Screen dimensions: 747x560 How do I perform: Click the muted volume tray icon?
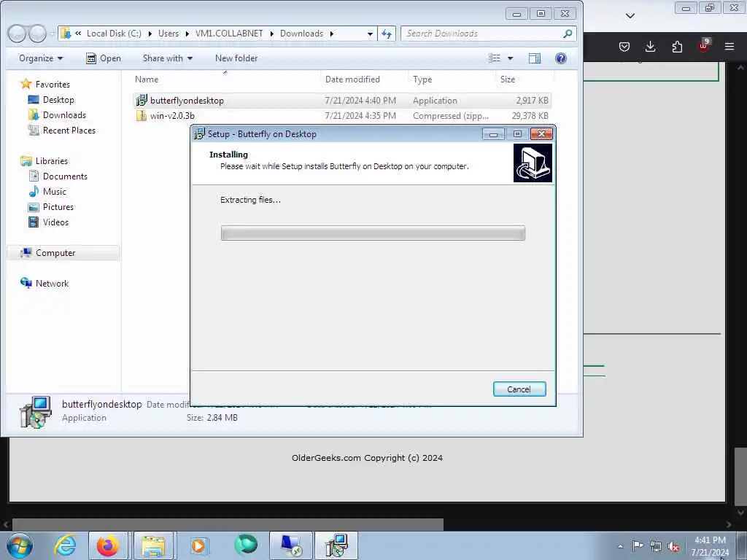tap(673, 547)
